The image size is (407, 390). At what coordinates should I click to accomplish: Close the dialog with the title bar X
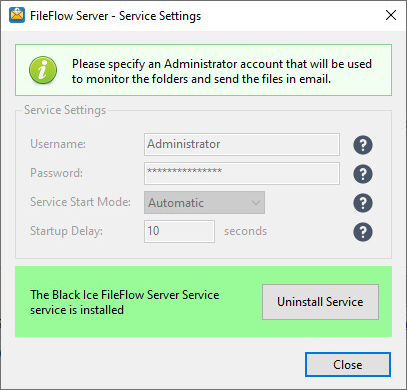(391, 15)
